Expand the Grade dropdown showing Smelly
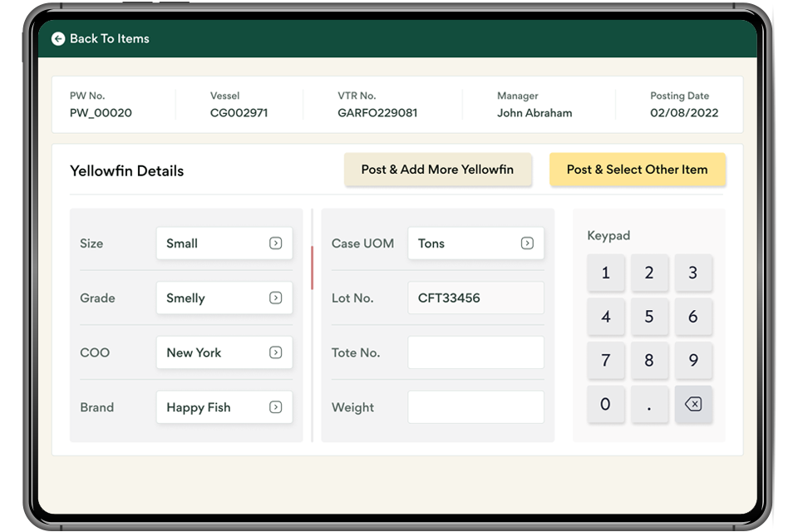Viewport: 798px width, 532px height. [x=224, y=298]
